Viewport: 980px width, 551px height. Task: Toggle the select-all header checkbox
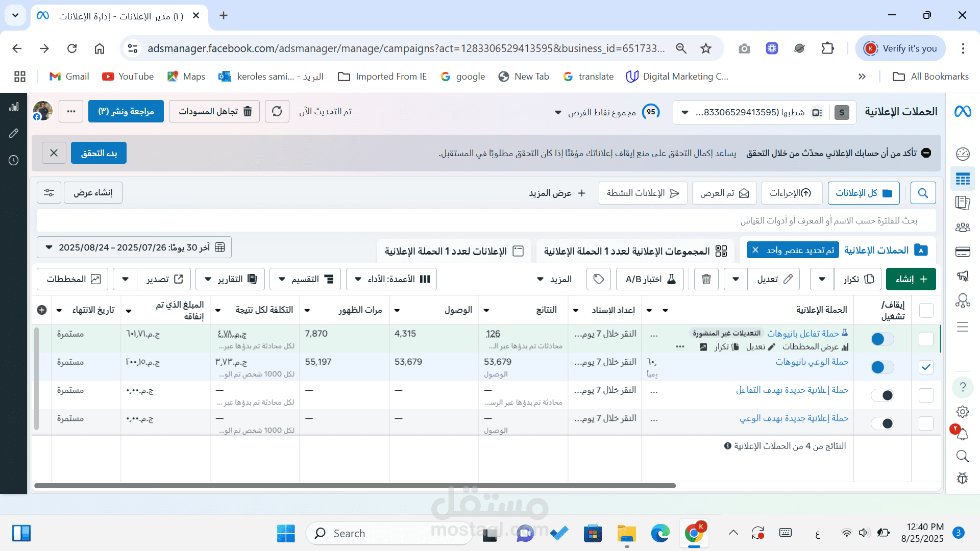pos(926,311)
